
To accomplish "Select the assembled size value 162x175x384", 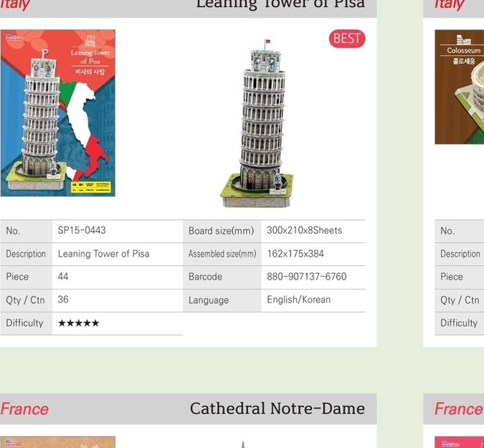I will pyautogui.click(x=295, y=254).
